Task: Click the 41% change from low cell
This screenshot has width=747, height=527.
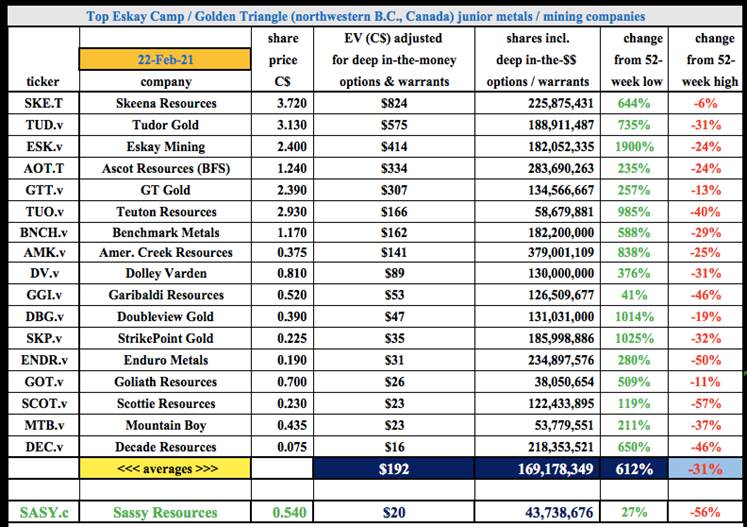Action: 634,295
